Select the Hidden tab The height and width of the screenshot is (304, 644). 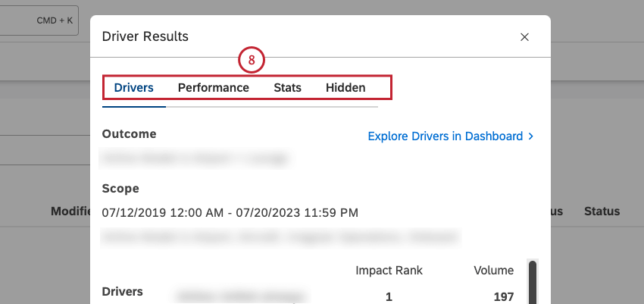point(345,87)
